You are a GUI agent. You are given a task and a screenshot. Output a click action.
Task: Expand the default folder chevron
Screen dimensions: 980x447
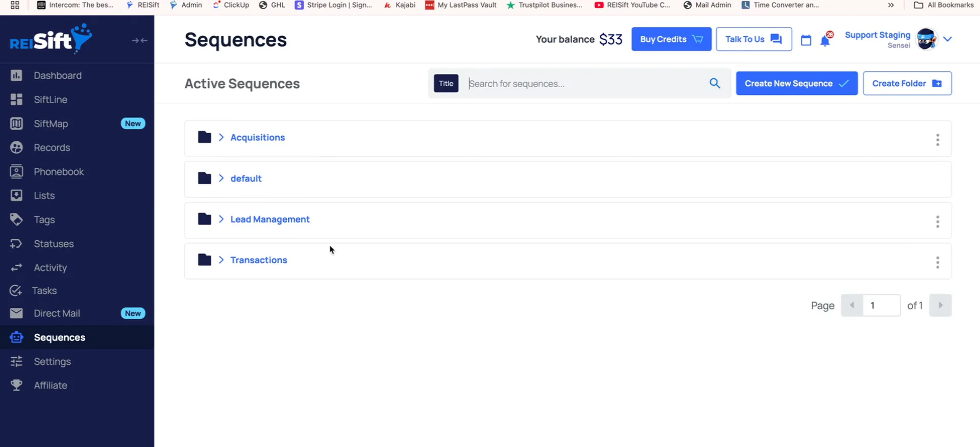(x=221, y=178)
